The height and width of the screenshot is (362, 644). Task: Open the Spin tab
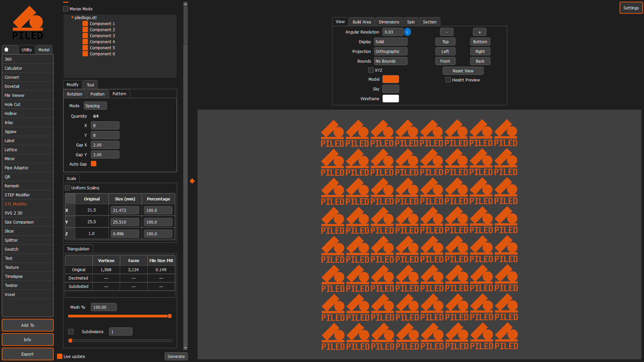tap(411, 22)
